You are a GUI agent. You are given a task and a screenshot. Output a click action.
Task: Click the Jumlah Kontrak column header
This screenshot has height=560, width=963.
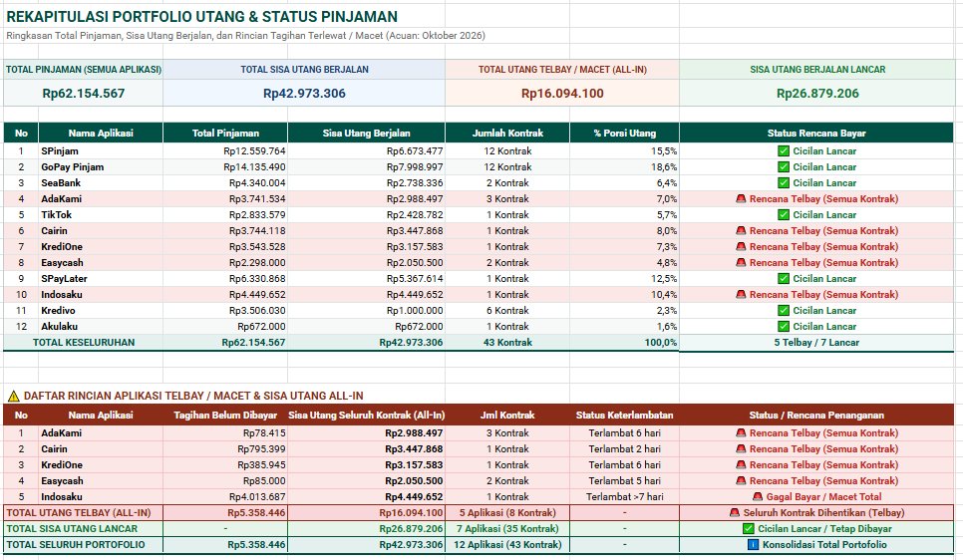pyautogui.click(x=507, y=134)
